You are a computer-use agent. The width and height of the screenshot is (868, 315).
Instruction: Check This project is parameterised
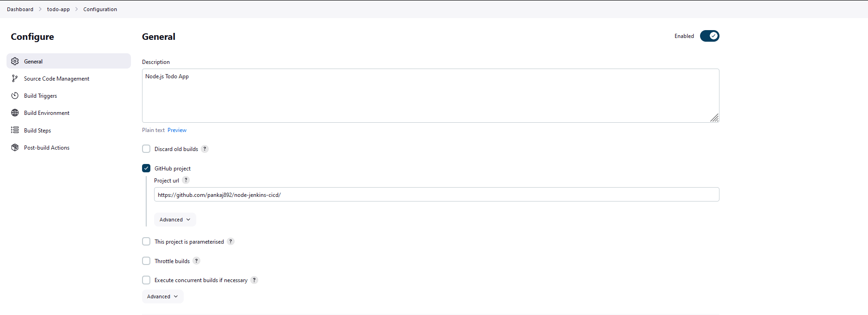coord(146,241)
